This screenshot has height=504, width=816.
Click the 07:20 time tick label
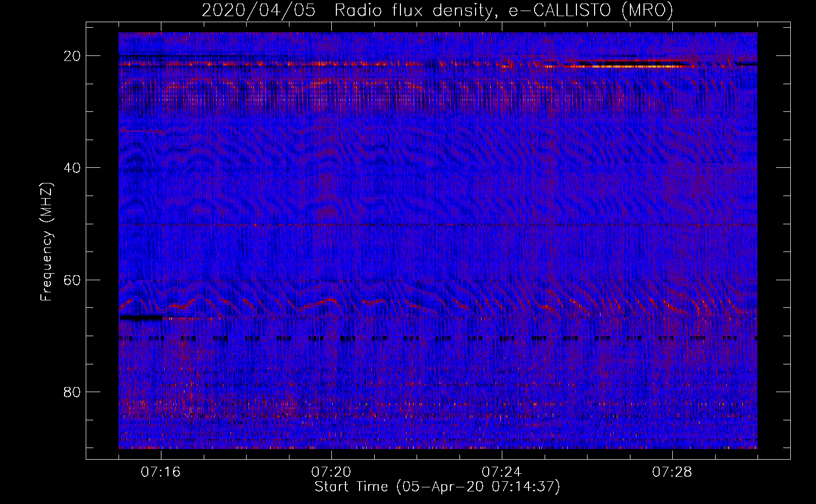[x=331, y=472]
